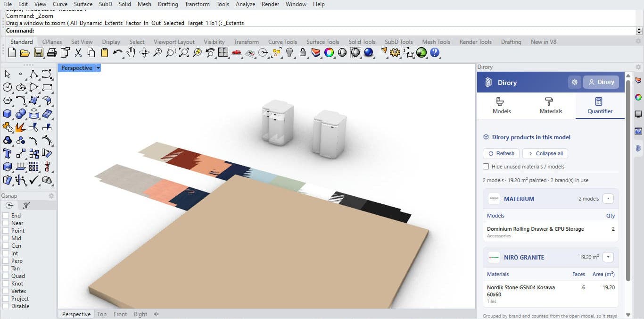Open the Osnap panel gear menu
Viewport: 644px width, 319px height.
[x=51, y=196]
